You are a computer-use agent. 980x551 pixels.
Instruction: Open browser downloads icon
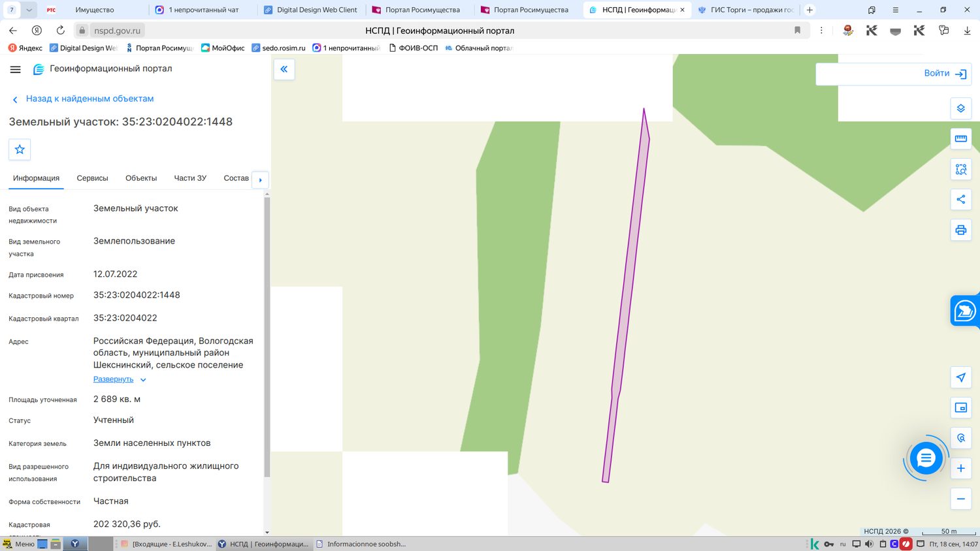[x=967, y=31]
